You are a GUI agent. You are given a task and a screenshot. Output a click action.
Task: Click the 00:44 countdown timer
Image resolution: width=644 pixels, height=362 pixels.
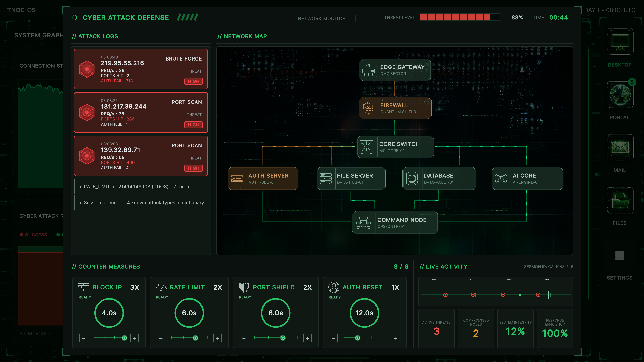pyautogui.click(x=558, y=18)
